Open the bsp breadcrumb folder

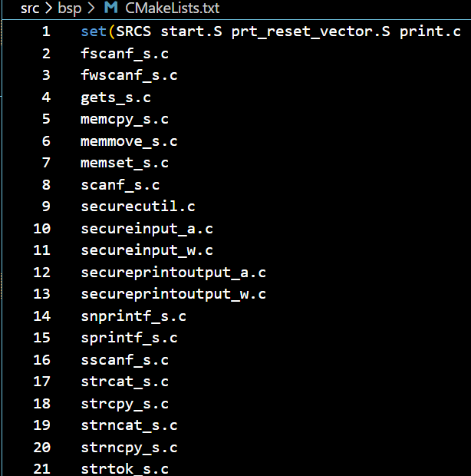pos(70,8)
